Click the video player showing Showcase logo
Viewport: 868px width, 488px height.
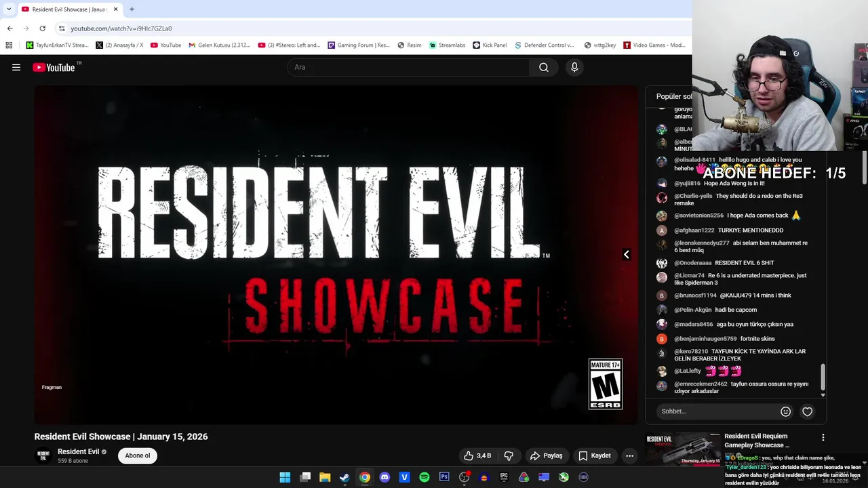tap(336, 254)
